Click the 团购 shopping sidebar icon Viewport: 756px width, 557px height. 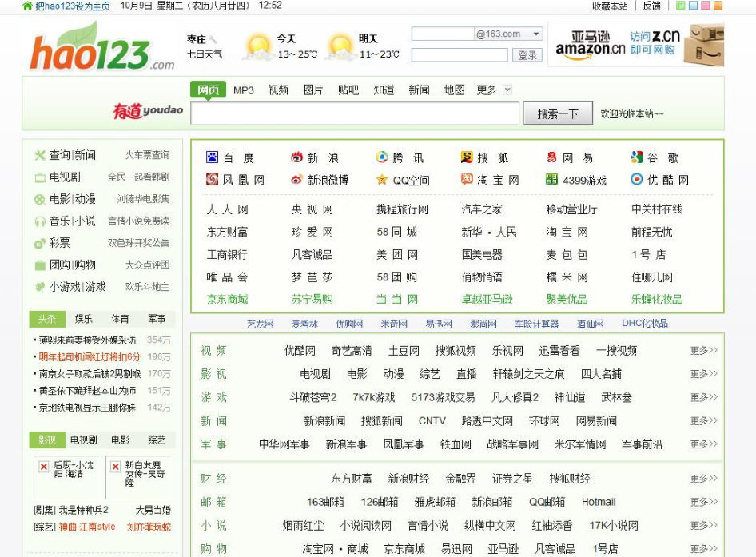(39, 265)
